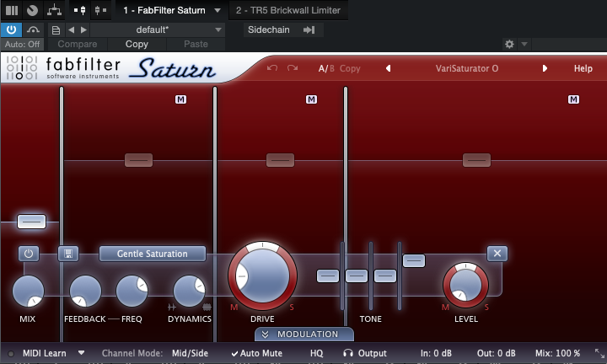Open the Help menu
The width and height of the screenshot is (607, 364).
[x=583, y=68]
